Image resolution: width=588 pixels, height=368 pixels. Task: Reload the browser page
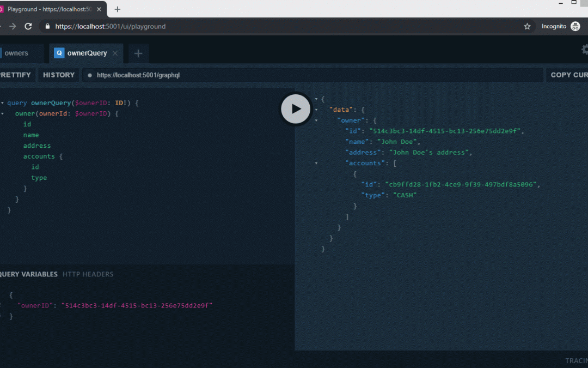click(28, 26)
